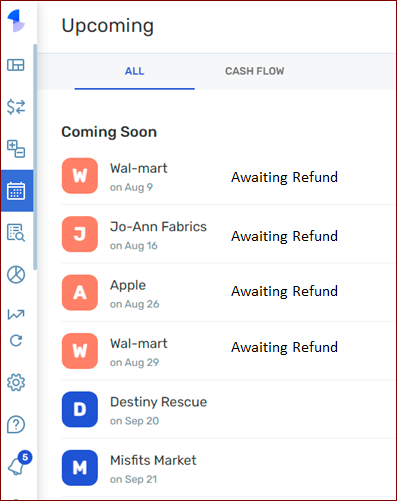Switch to the ALL tab
This screenshot has width=397, height=501.
(x=135, y=71)
